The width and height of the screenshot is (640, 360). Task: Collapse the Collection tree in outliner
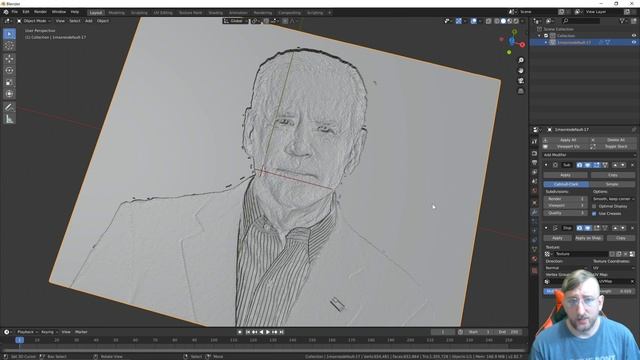540,36
